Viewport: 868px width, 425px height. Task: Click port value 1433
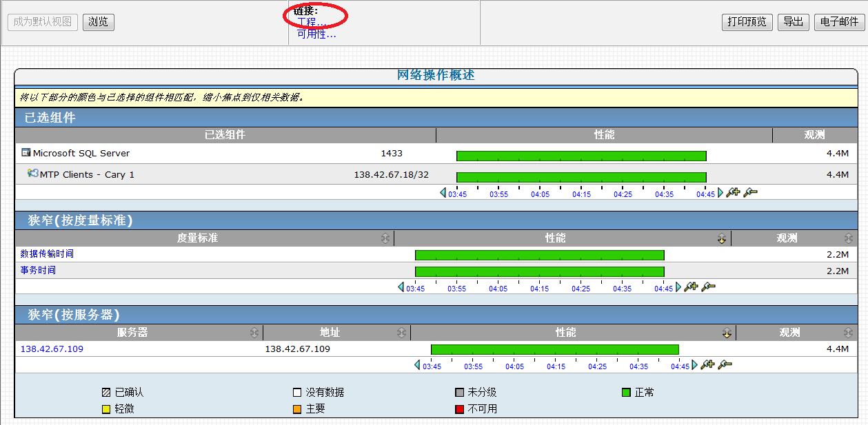point(392,153)
